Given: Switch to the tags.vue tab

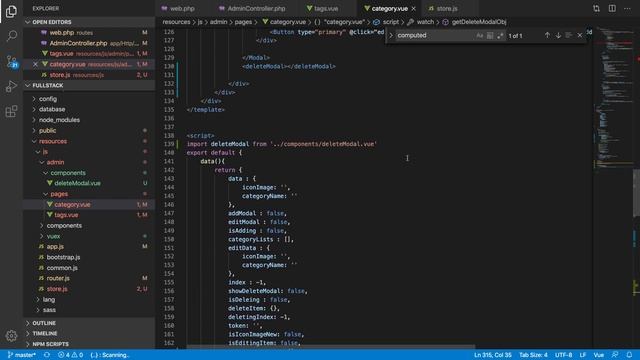Looking at the screenshot, I should click(326, 8).
